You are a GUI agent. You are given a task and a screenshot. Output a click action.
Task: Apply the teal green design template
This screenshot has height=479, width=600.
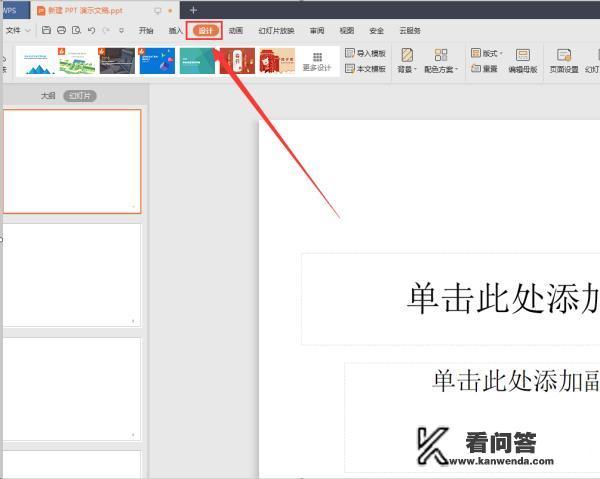[x=197, y=61]
